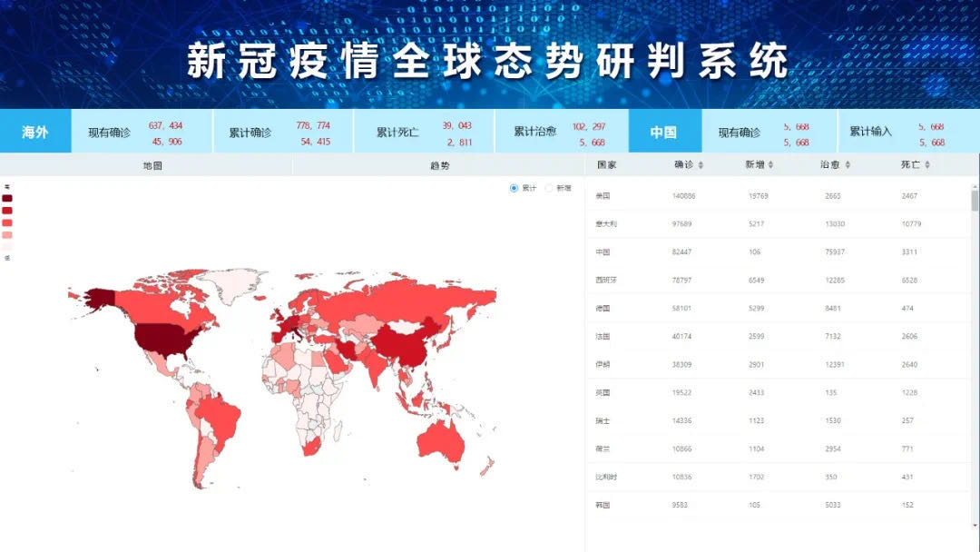Click Australia on the world map

tap(448, 445)
